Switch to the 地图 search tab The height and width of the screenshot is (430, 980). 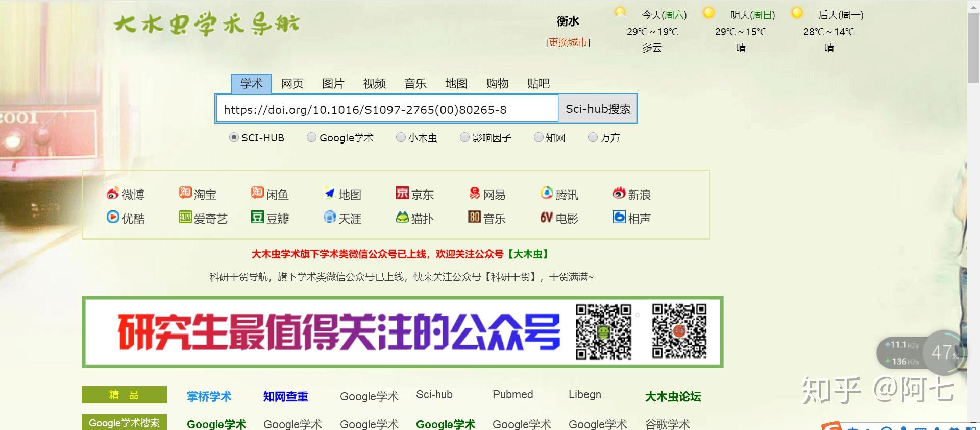456,83
